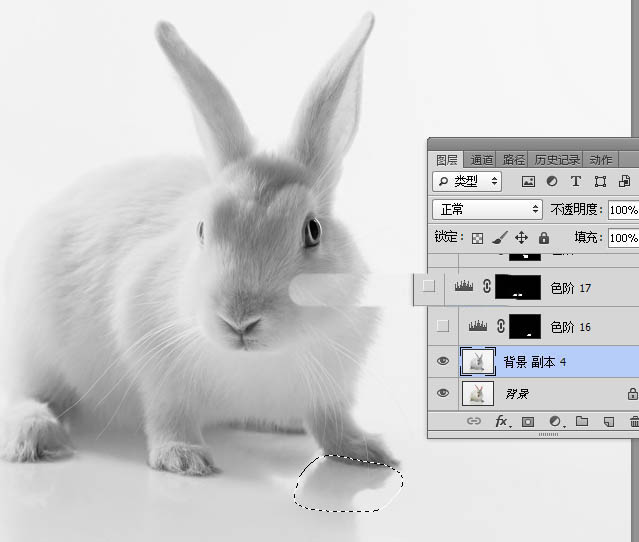
Task: Filter layers by shape icon
Action: click(600, 181)
